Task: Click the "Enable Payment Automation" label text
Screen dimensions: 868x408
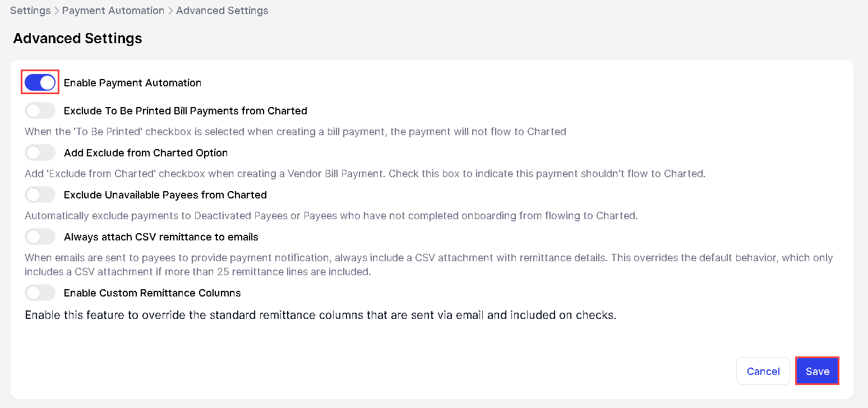Action: pyautogui.click(x=132, y=83)
